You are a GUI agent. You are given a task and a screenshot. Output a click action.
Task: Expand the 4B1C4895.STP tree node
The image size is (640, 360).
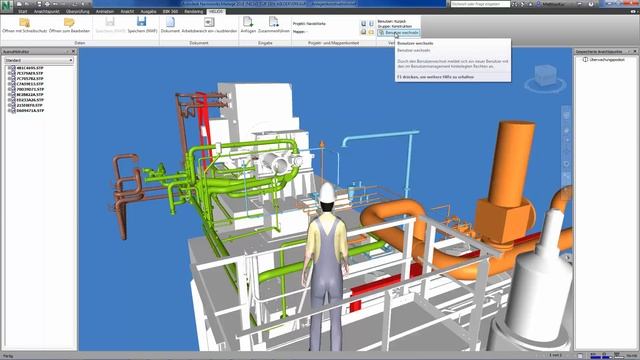coord(9,68)
